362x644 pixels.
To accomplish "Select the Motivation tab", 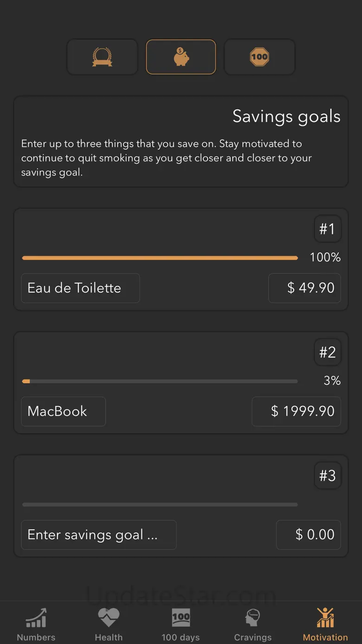I will point(325,624).
